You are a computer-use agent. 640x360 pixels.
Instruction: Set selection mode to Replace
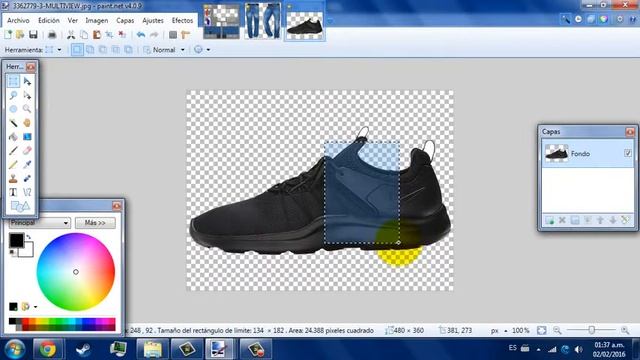(77, 50)
